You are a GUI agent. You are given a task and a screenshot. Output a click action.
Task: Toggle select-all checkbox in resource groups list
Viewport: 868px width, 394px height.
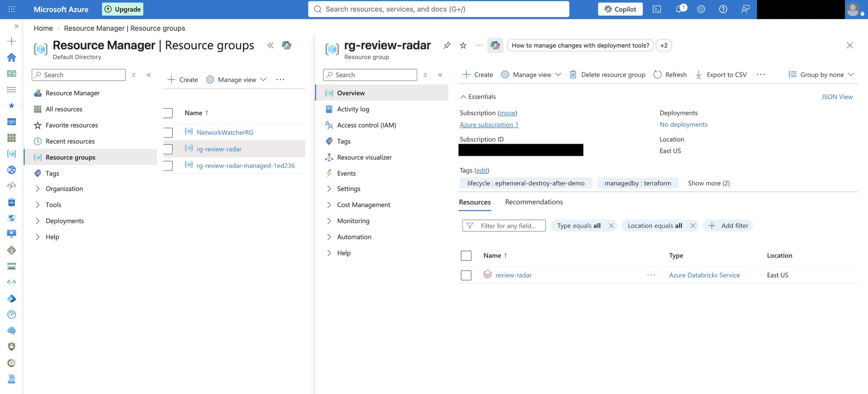point(168,113)
